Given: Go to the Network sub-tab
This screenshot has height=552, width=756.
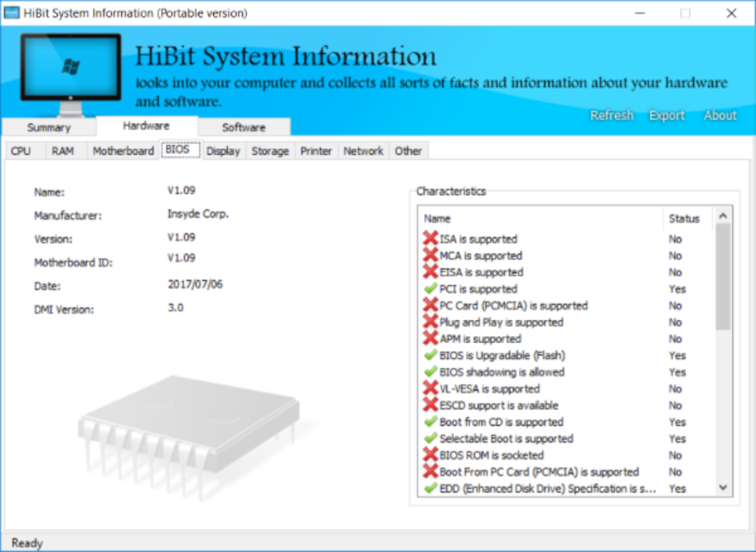Looking at the screenshot, I should 364,151.
